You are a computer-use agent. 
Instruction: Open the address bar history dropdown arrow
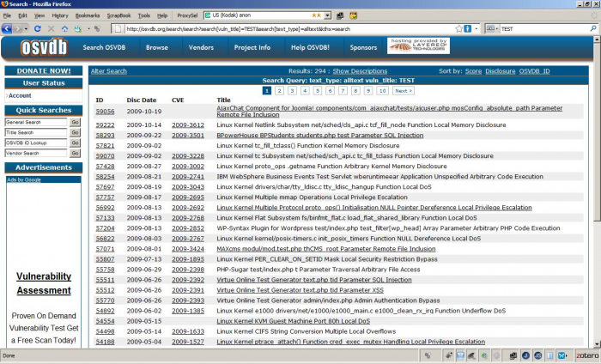(x=477, y=28)
